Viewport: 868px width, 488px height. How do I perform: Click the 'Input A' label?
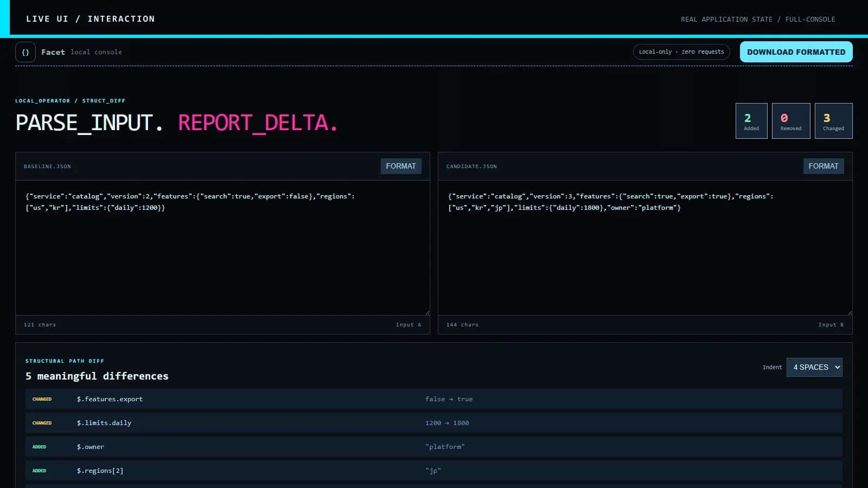click(x=409, y=325)
